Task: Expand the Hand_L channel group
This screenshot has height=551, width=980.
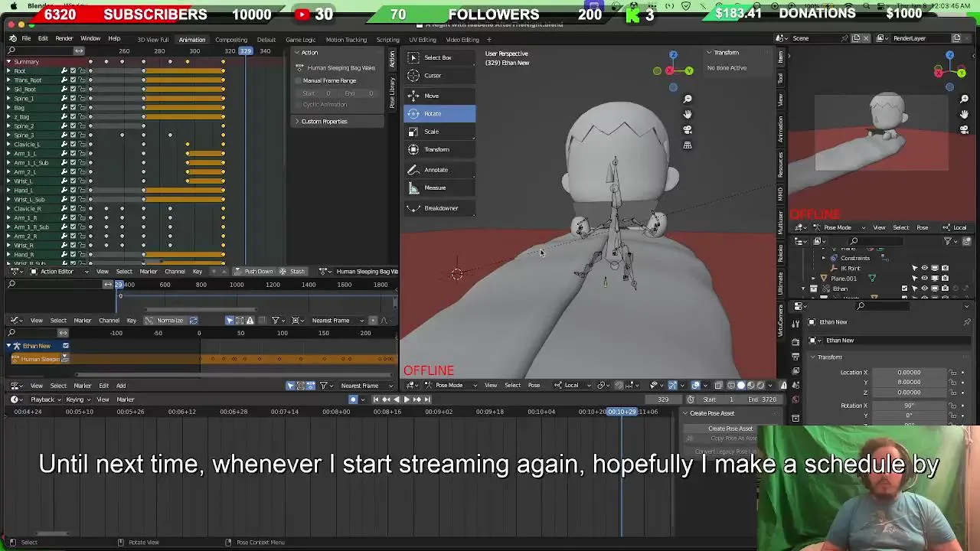Action: coord(8,191)
